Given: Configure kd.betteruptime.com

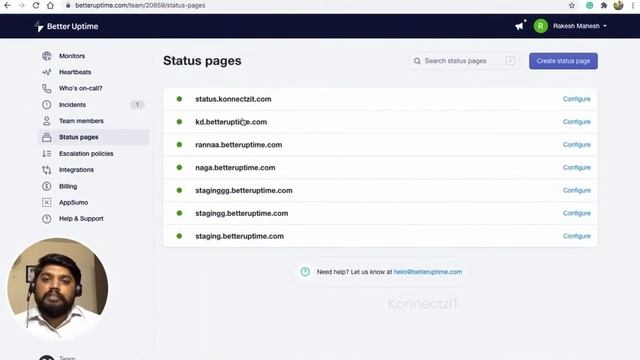Looking at the screenshot, I should 576,122.
